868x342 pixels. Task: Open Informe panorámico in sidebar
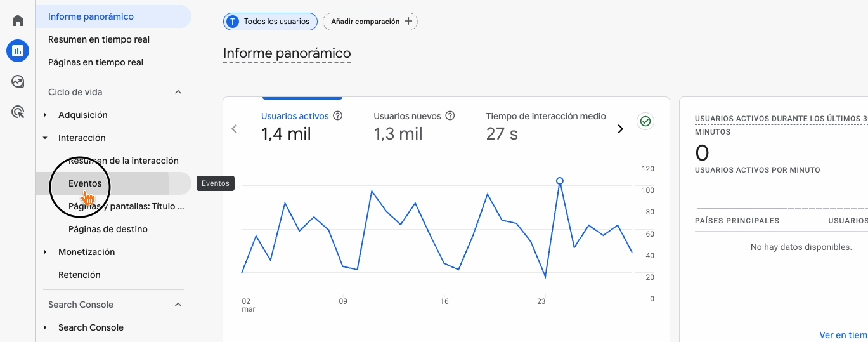[x=113, y=16]
